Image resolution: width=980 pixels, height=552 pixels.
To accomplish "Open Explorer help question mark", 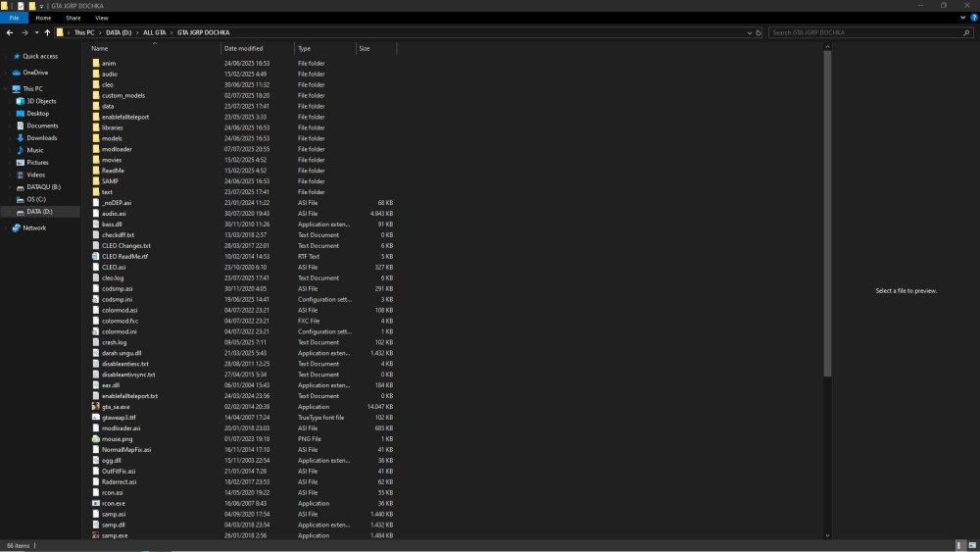I will click(974, 18).
